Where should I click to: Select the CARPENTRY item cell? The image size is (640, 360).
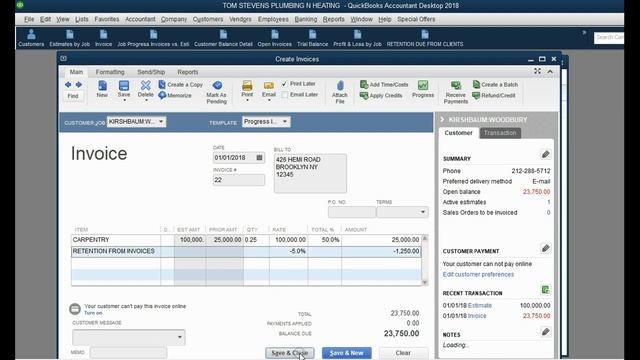[116, 240]
